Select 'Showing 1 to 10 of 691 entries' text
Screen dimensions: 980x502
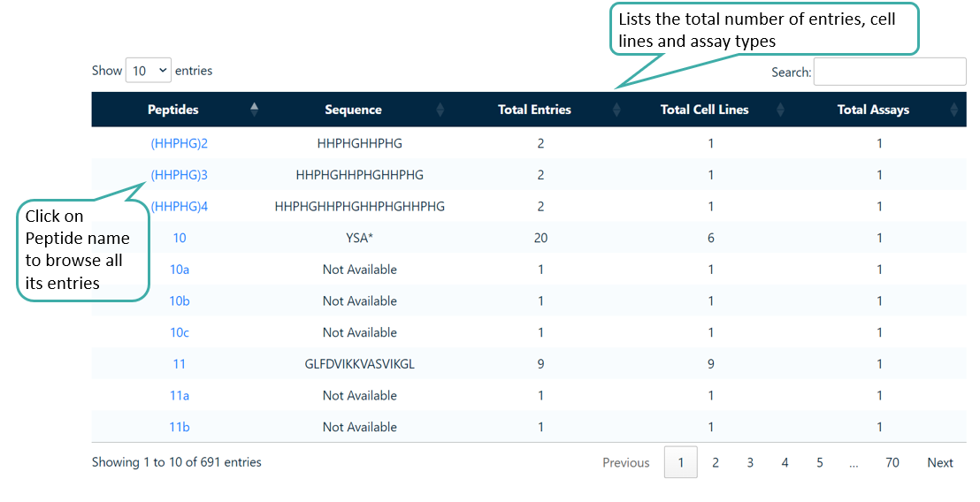click(176, 462)
